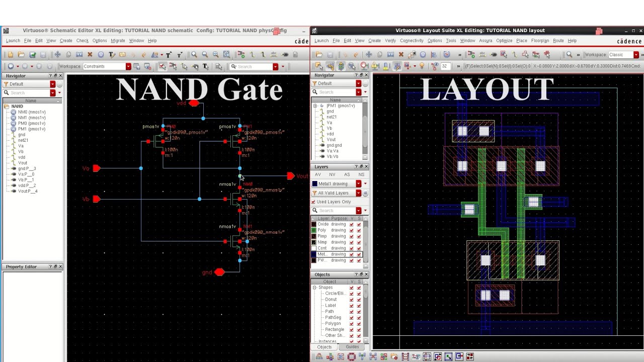The height and width of the screenshot is (362, 644).
Task: Switch to Objects tab
Action: [325, 347]
